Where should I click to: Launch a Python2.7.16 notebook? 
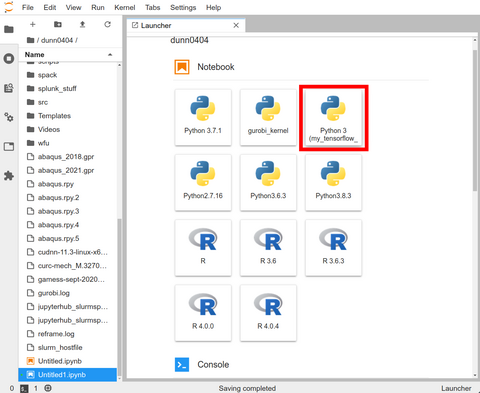coord(203,183)
